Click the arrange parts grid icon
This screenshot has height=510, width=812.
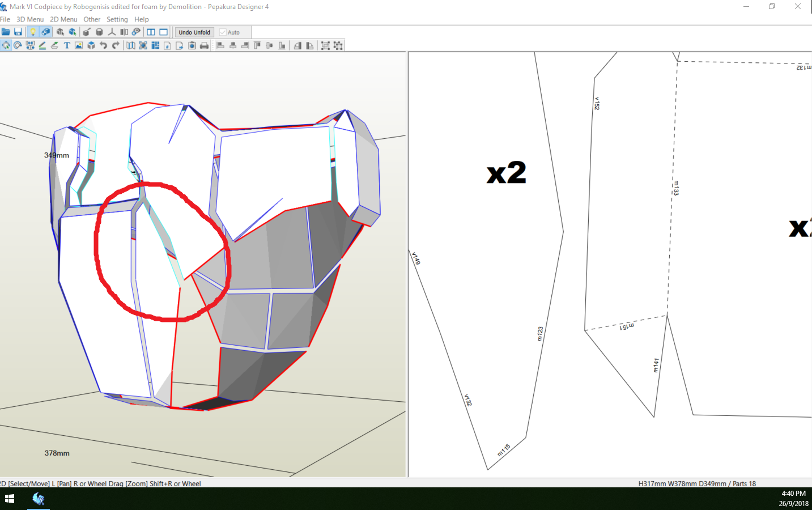[x=155, y=45]
